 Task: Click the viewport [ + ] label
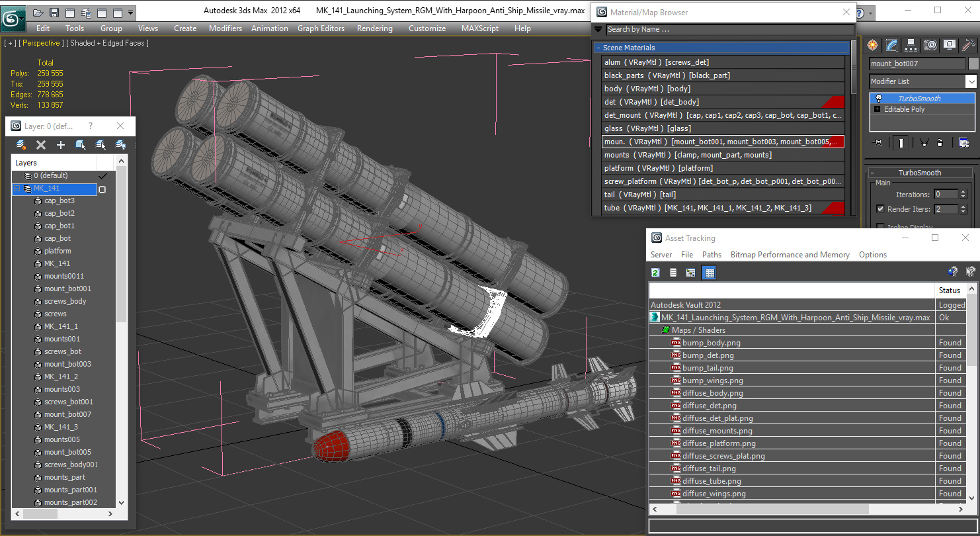10,43
